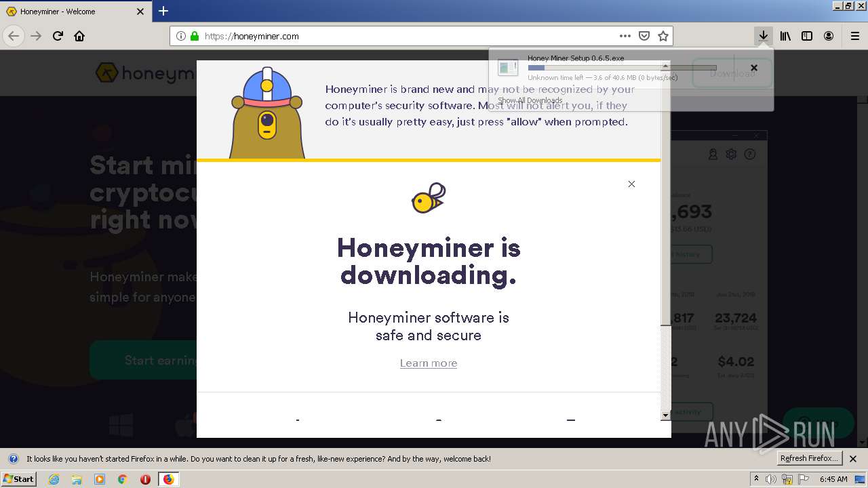Show All Downloads

click(530, 100)
